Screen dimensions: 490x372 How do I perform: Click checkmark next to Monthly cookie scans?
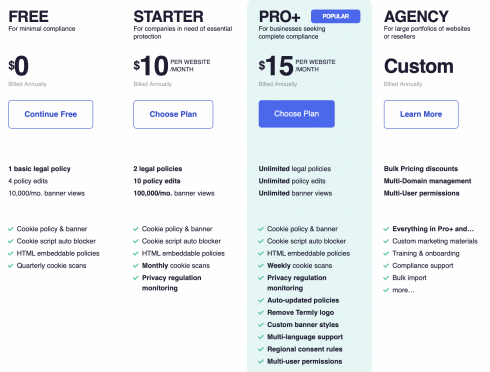pos(136,266)
